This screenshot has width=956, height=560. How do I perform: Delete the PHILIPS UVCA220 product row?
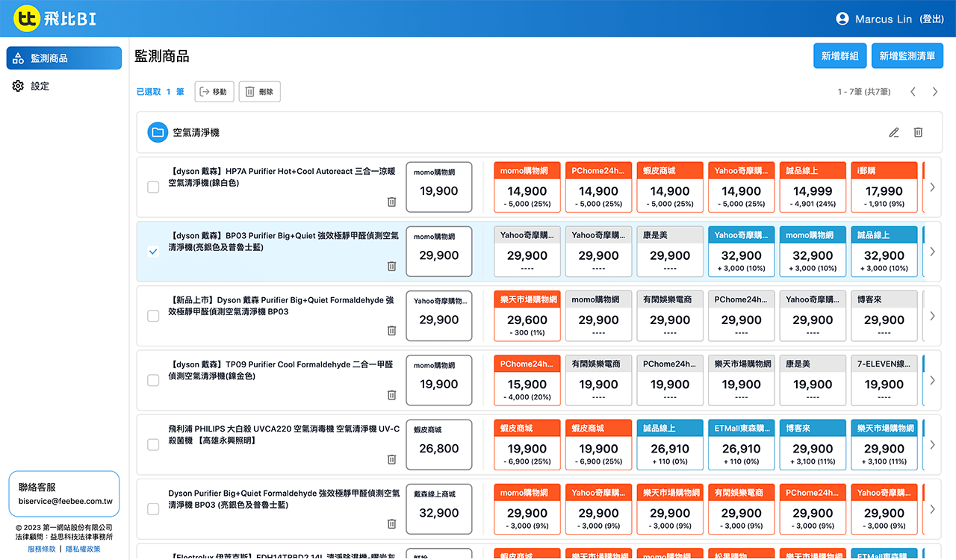point(391,459)
